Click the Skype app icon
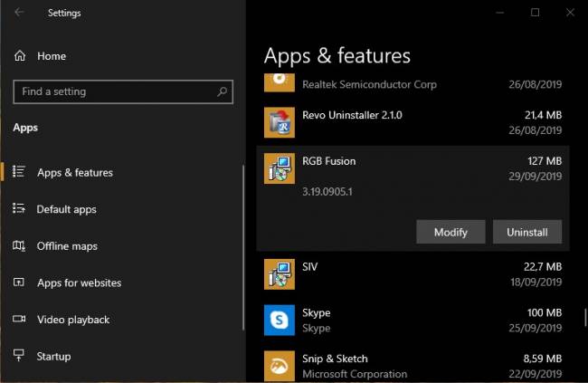The height and width of the screenshot is (383, 588). click(280, 320)
